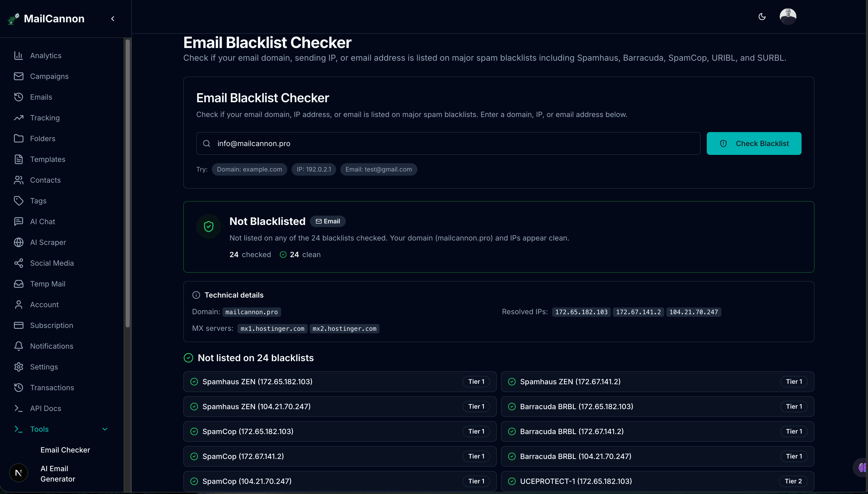Click the Subscription card icon

pyautogui.click(x=19, y=325)
